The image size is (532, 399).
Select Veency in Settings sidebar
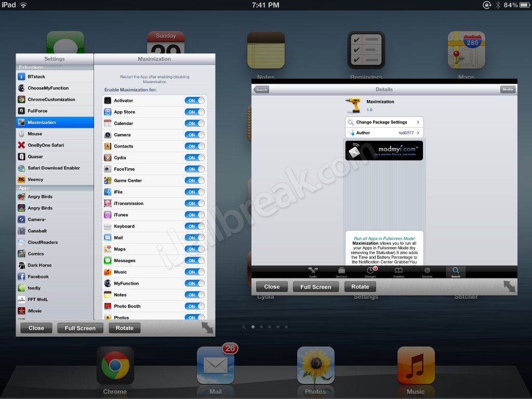click(x=55, y=179)
